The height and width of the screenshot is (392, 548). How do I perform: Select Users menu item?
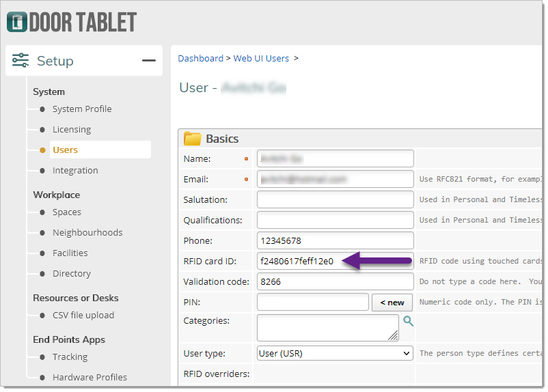tap(65, 150)
